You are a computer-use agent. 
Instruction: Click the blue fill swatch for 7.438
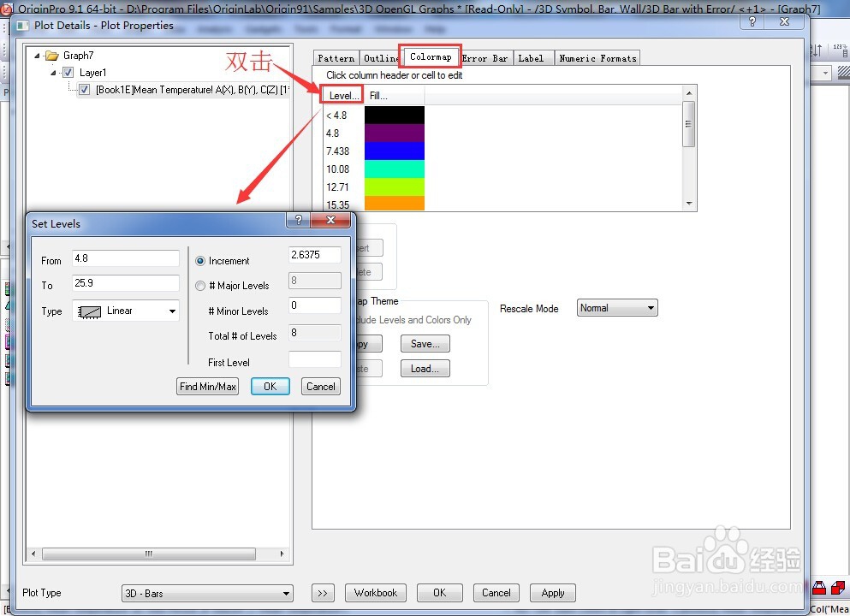[x=394, y=151]
